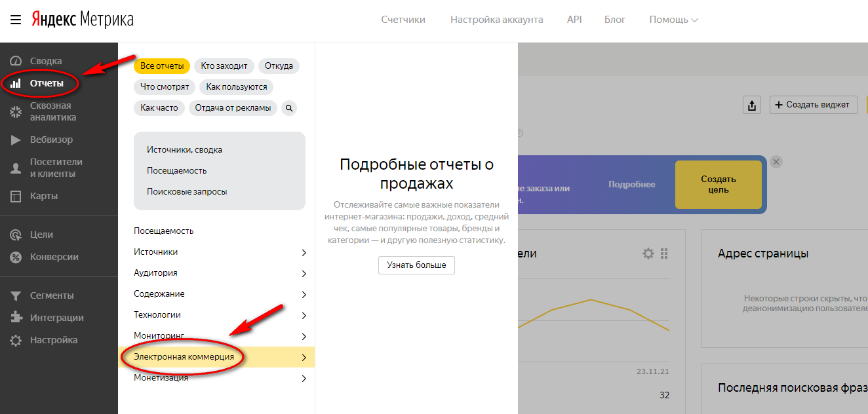This screenshot has height=414, width=868.
Task: Open the Помощь dropdown menu
Action: [x=673, y=20]
